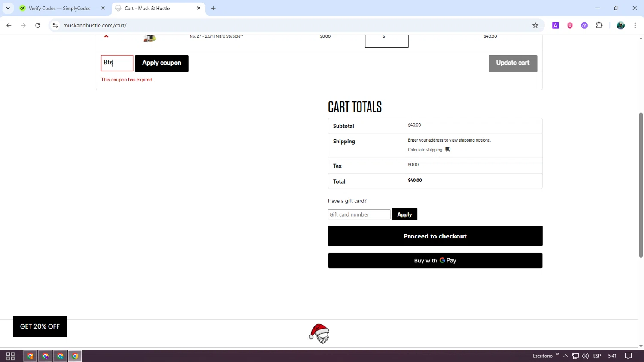Open the purple A extension

point(555,25)
